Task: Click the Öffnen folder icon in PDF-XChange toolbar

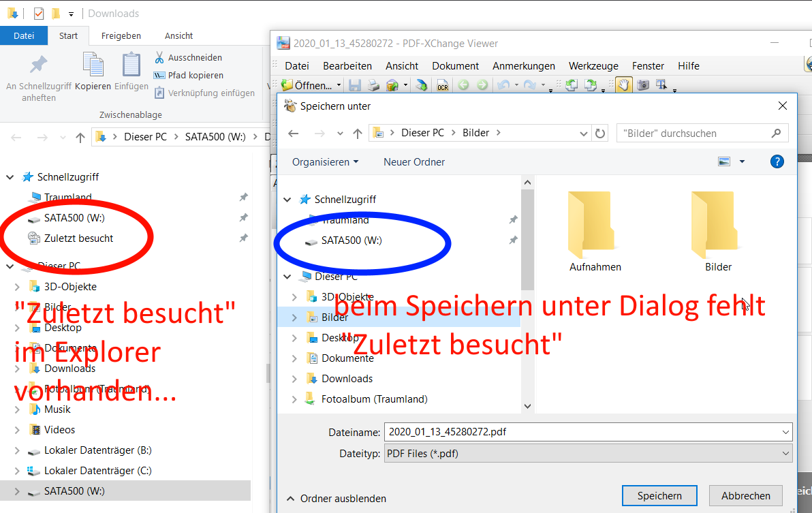Action: (x=287, y=85)
